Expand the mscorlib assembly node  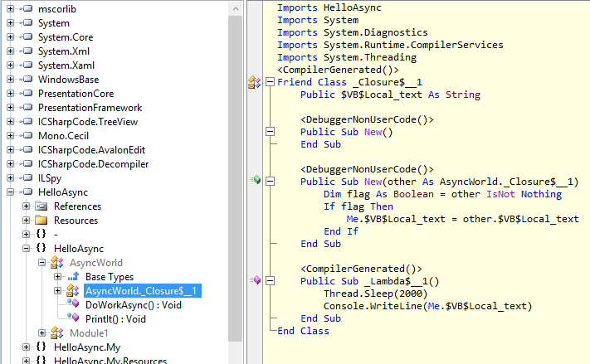11,8
